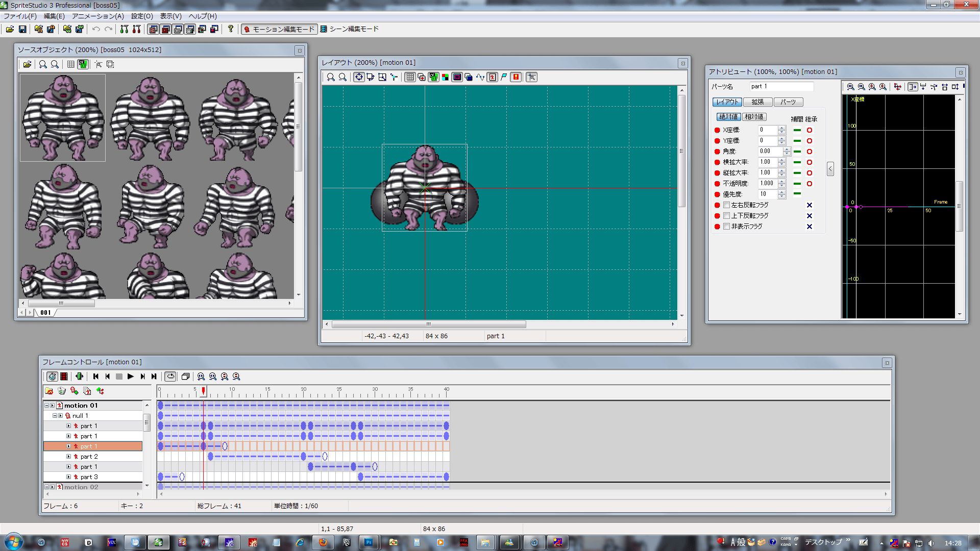This screenshot has width=980, height=551.
Task: Click the selection arrow tool in Source Object toolbar
Action: coord(98,64)
